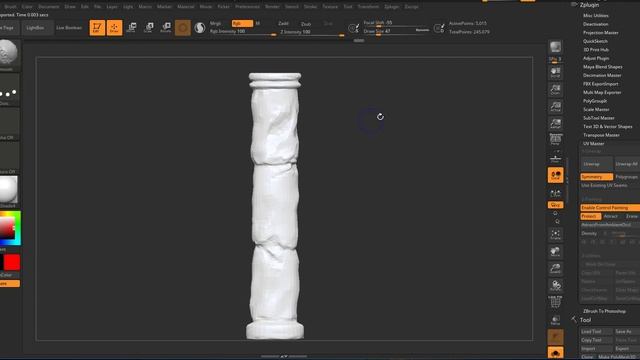Image resolution: width=640 pixels, height=360 pixels.
Task: Click the Load Tool button
Action: point(596,332)
